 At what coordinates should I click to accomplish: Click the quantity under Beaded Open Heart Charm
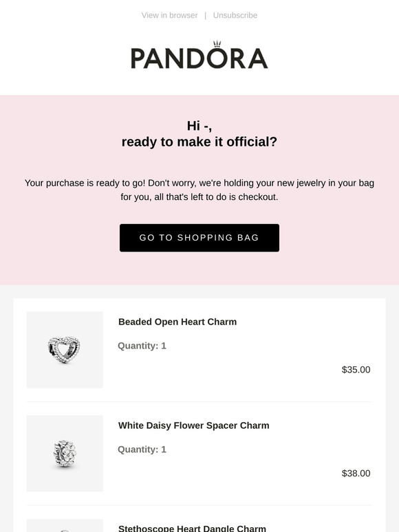coord(142,346)
